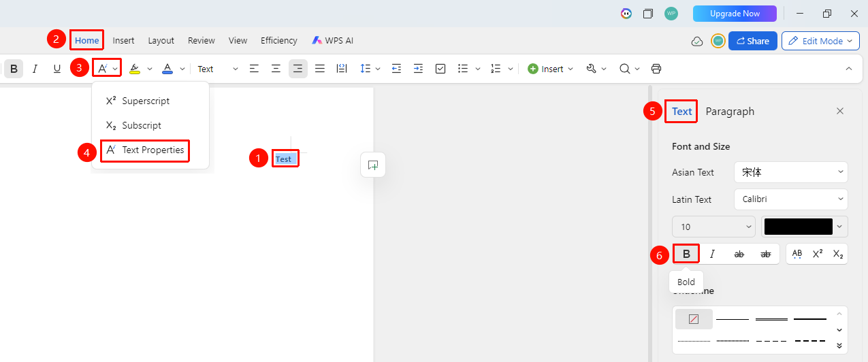Toggle Underline in the main toolbar
The height and width of the screenshot is (362, 868).
(x=57, y=69)
